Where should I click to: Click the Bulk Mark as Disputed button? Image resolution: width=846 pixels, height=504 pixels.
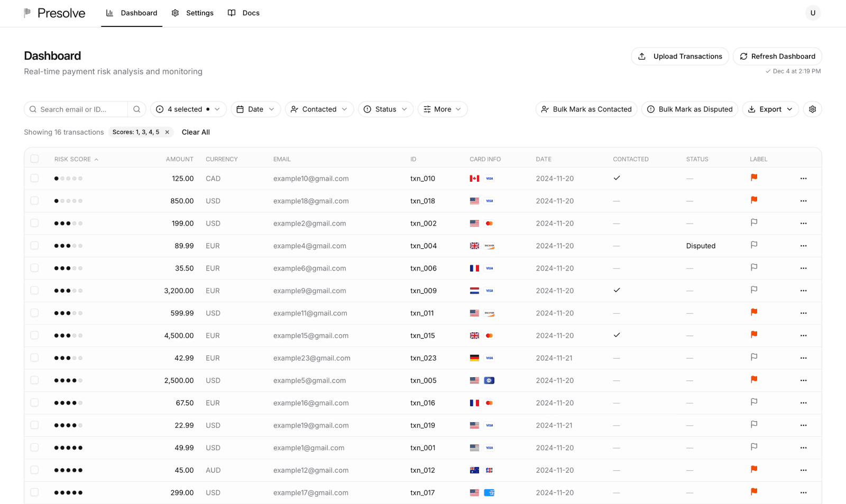[x=689, y=109]
